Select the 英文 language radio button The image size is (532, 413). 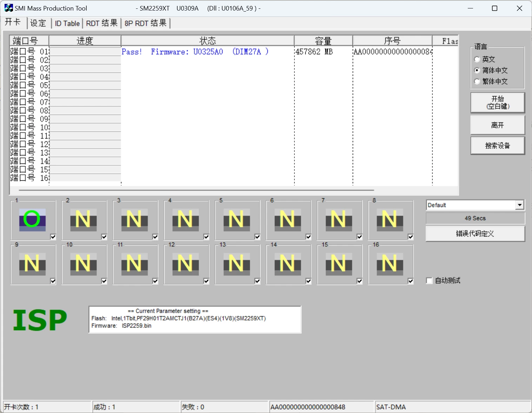477,59
